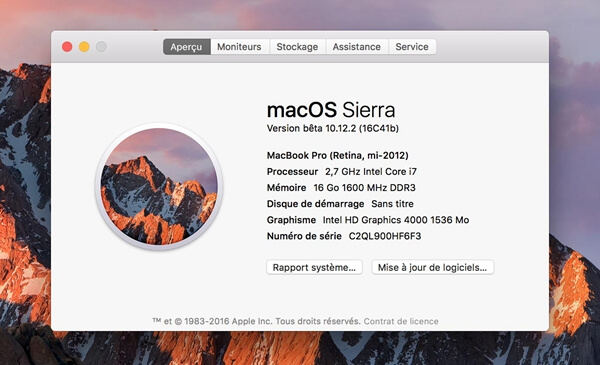600x365 pixels.
Task: Click the processor value 2,7 GHz Intel Core i7
Action: pos(371,171)
